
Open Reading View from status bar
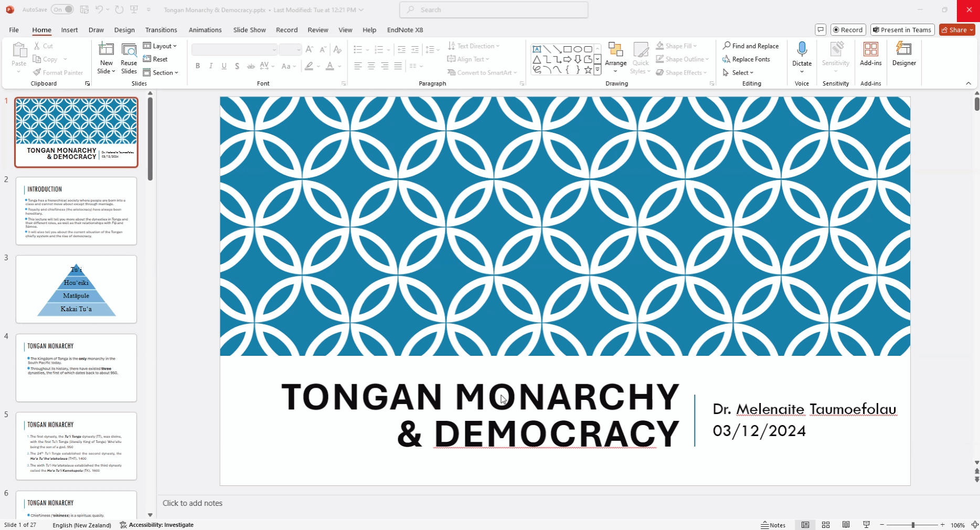tap(846, 525)
